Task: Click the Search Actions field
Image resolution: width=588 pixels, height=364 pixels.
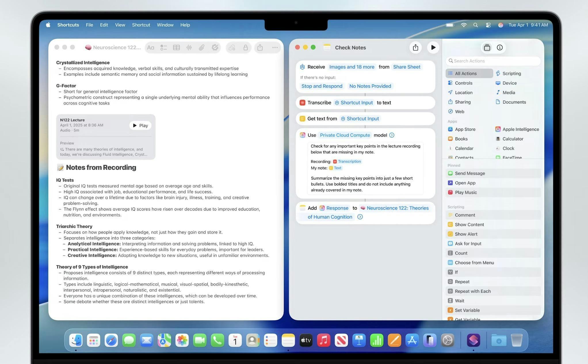Action: click(x=493, y=61)
